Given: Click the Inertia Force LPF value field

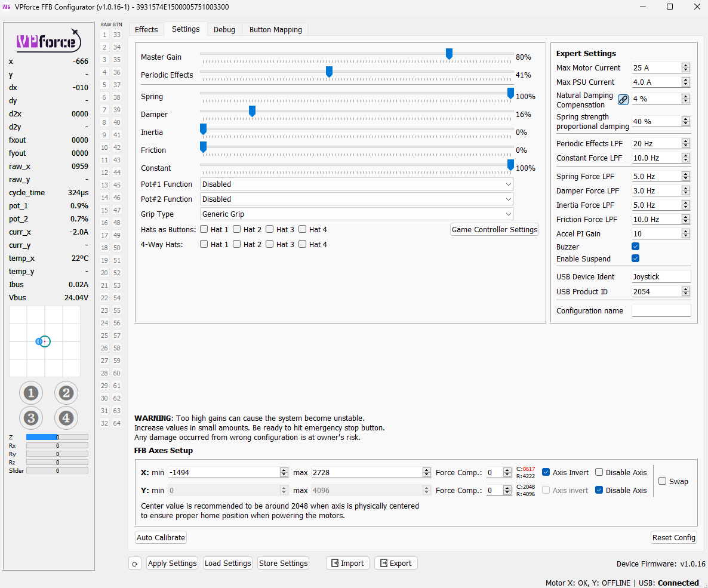Looking at the screenshot, I should 657,205.
